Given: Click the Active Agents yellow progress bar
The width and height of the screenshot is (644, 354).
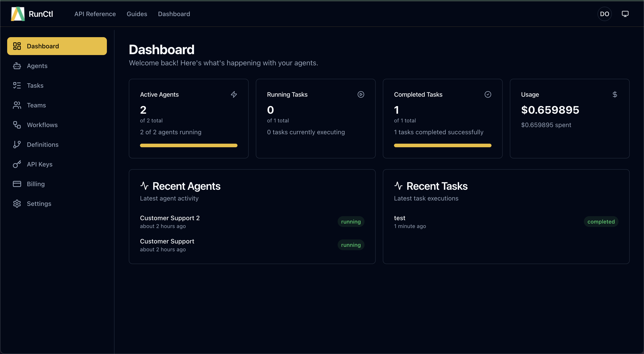Looking at the screenshot, I should pyautogui.click(x=188, y=145).
